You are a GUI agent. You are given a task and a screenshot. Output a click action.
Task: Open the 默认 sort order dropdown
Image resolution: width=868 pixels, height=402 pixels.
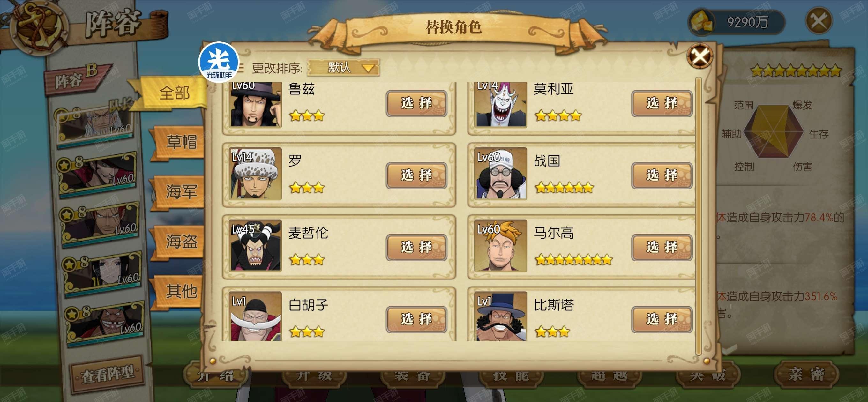(343, 67)
